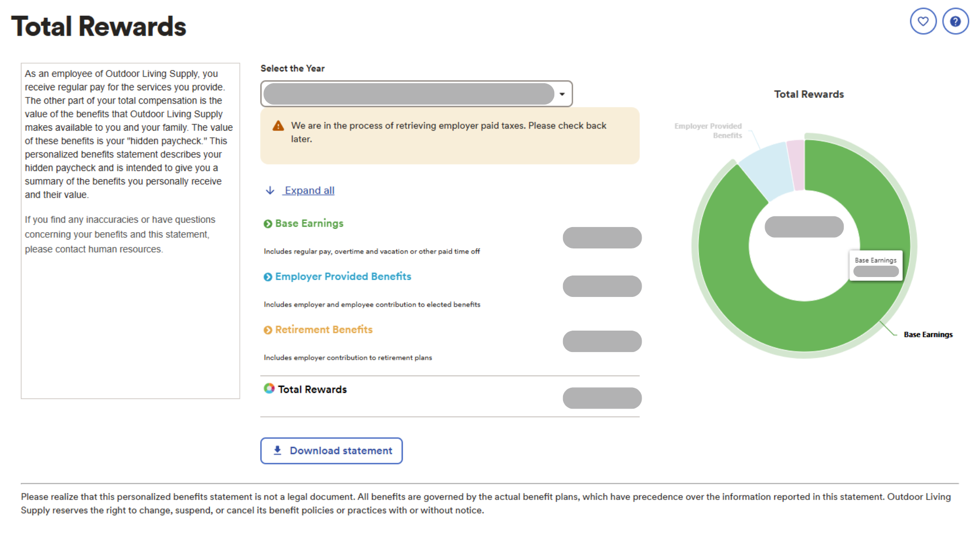
Task: Select the pink chart slice in donut
Action: [796, 165]
